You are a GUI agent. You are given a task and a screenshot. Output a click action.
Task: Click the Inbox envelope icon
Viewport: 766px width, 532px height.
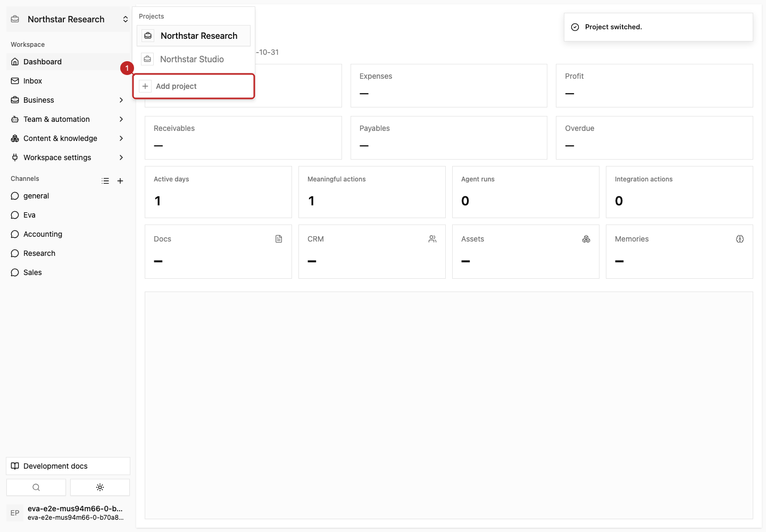(x=15, y=81)
